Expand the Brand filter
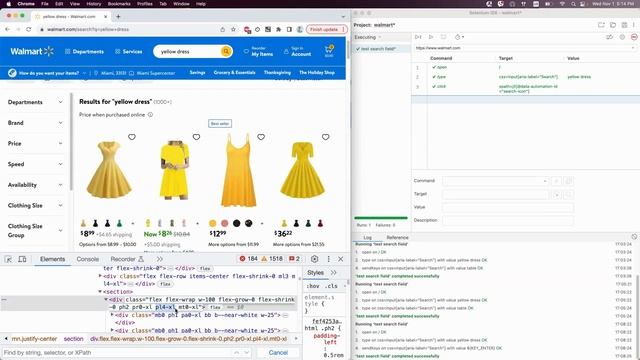This screenshot has height=360, width=640. 35,123
